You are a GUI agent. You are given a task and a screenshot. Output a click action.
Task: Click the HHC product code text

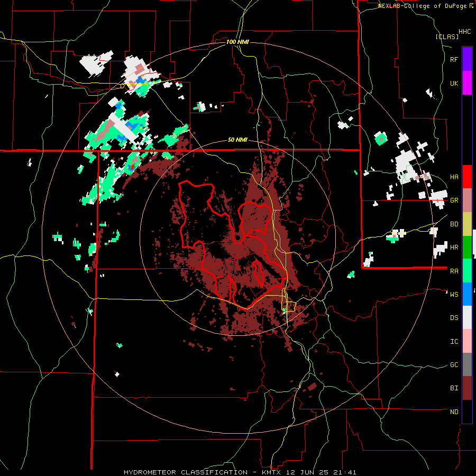464,32
